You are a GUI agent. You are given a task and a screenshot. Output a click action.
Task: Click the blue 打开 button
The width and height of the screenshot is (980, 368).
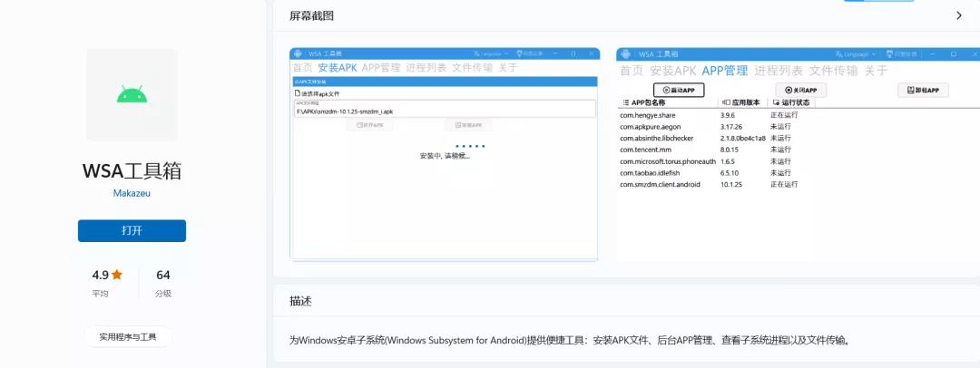tap(132, 230)
